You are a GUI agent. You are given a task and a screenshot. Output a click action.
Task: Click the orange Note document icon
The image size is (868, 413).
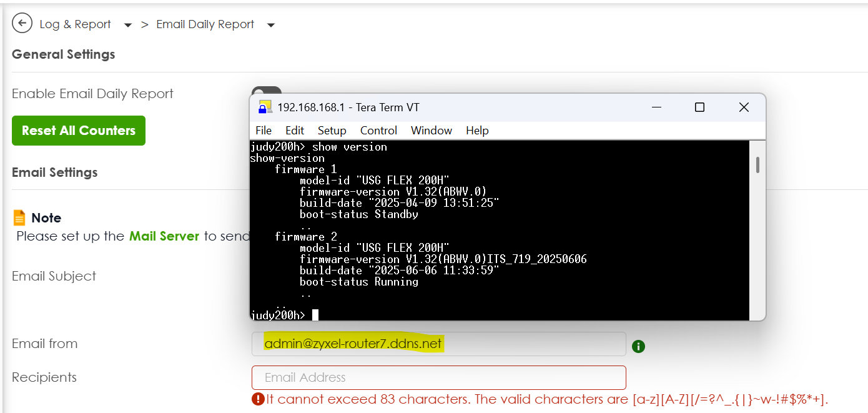click(19, 218)
